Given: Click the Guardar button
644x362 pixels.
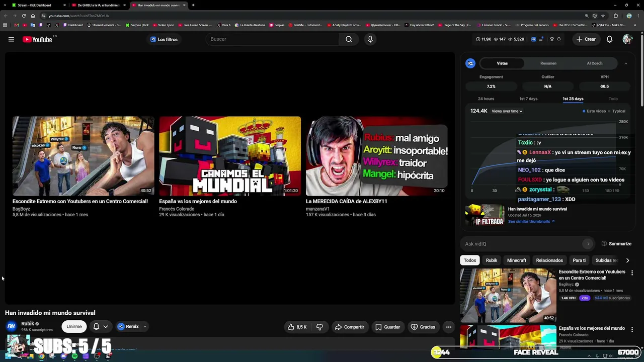Looking at the screenshot, I should (x=387, y=327).
